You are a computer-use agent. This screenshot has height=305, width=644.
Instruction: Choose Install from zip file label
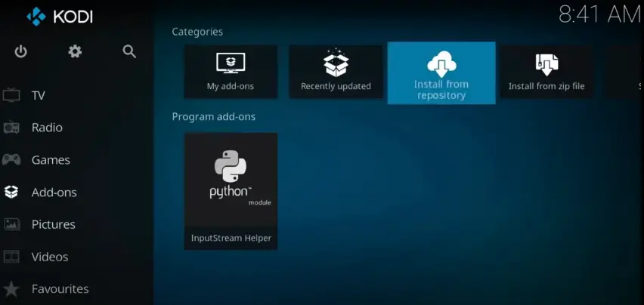546,87
